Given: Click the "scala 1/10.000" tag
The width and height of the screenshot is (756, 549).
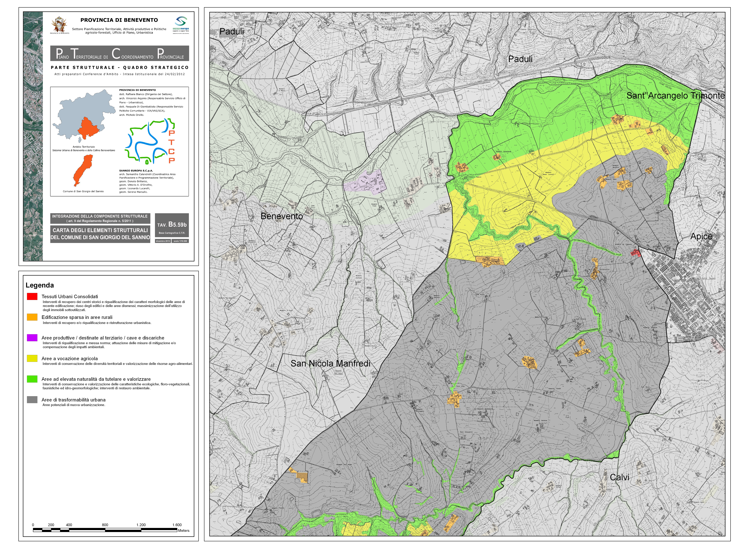Looking at the screenshot, I should (x=180, y=241).
